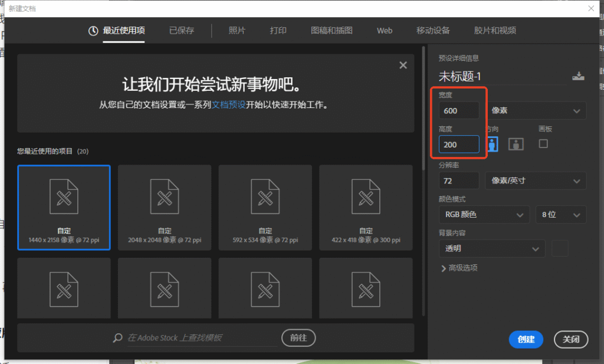Open the 文档预设 link in the banner
604x364 pixels.
pos(228,105)
